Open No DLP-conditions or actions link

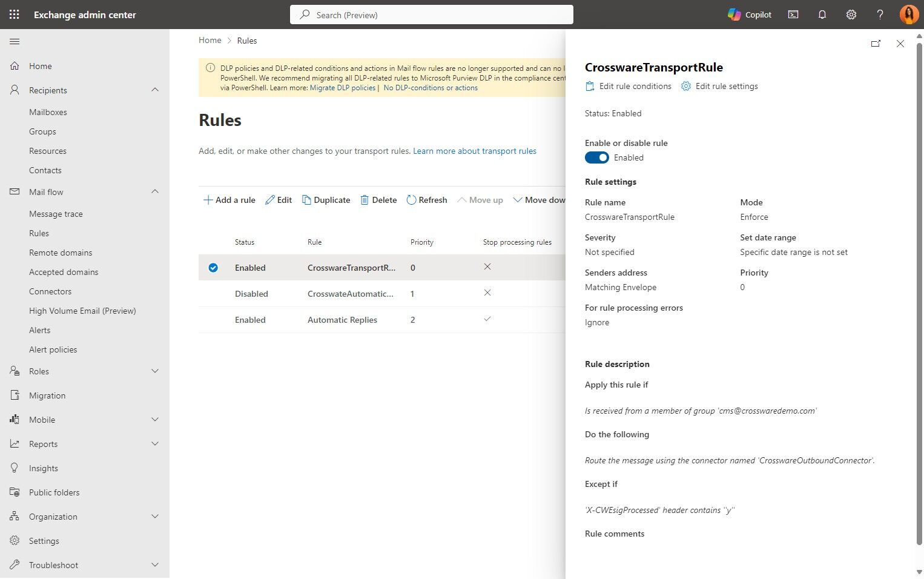431,88
